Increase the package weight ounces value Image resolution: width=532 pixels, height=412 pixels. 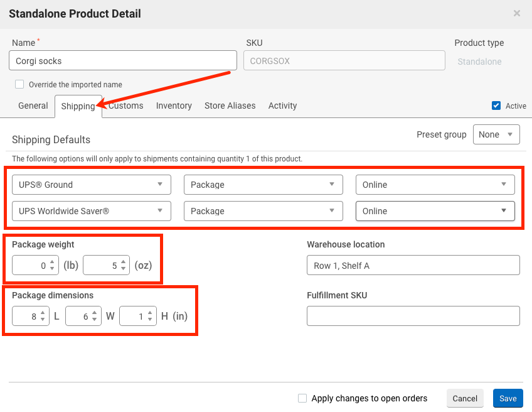click(x=123, y=263)
